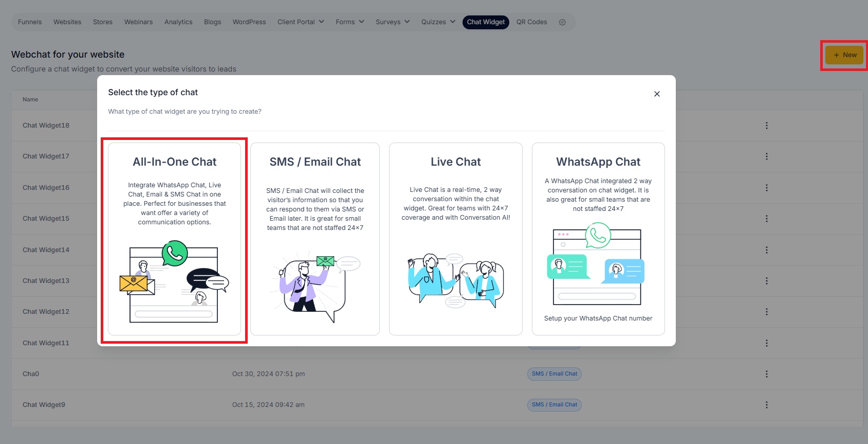Click the Chat Widget11 name
Viewport: 868px width, 444px height.
click(x=46, y=343)
